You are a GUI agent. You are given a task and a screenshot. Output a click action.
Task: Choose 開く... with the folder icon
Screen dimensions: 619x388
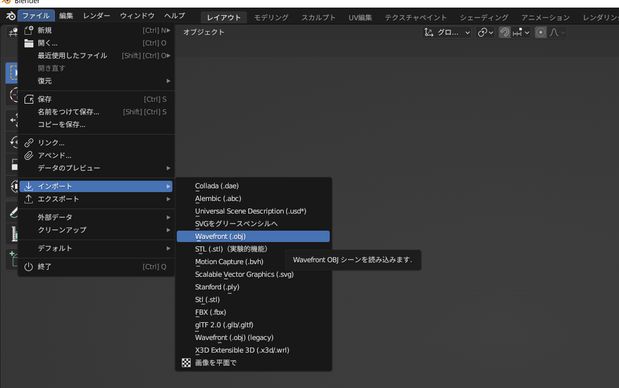click(96, 43)
